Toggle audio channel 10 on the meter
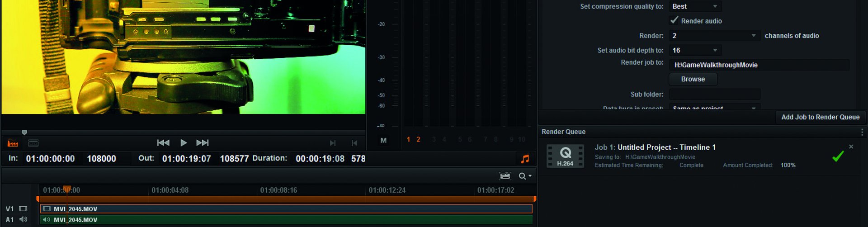 [x=522, y=139]
